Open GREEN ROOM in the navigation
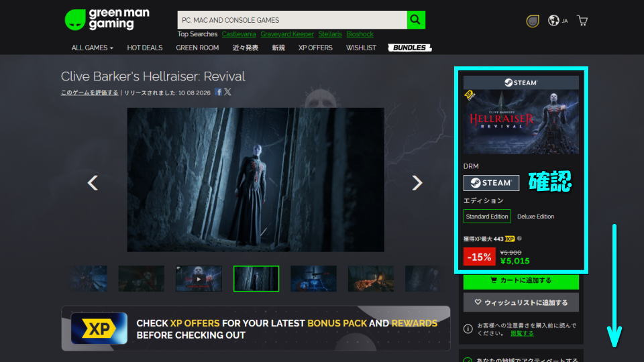 click(x=197, y=48)
